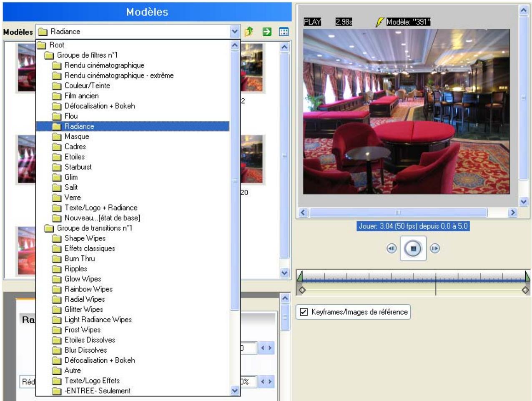Select Texte/Logo Effets folder
The image size is (532, 401).
[x=86, y=381]
